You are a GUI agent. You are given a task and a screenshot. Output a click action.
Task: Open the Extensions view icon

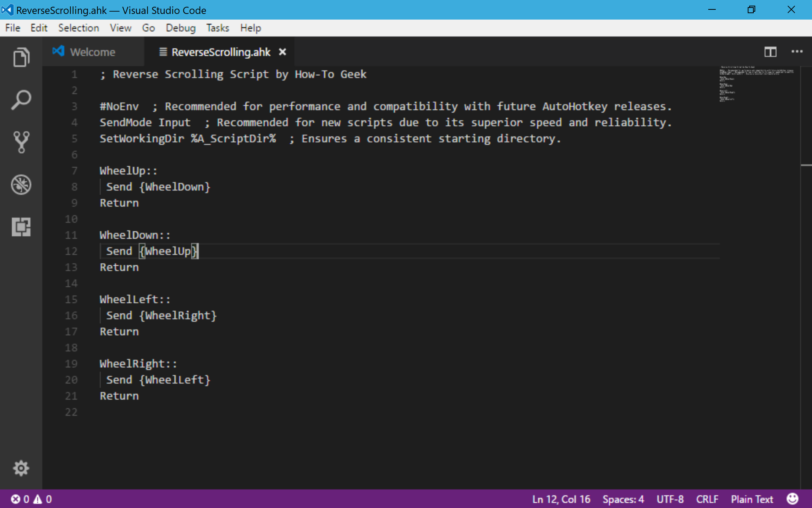(21, 227)
